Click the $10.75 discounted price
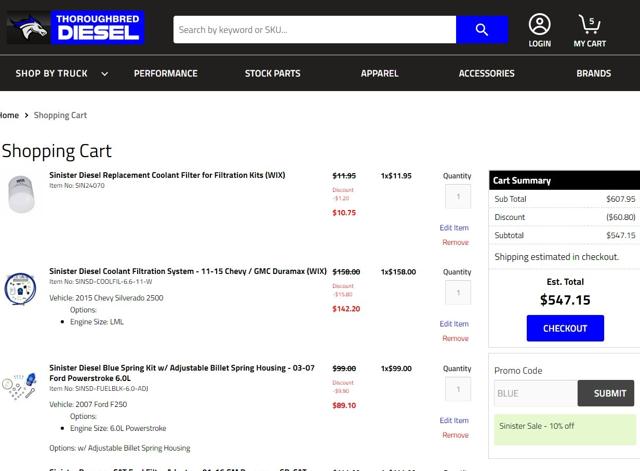 tap(344, 213)
